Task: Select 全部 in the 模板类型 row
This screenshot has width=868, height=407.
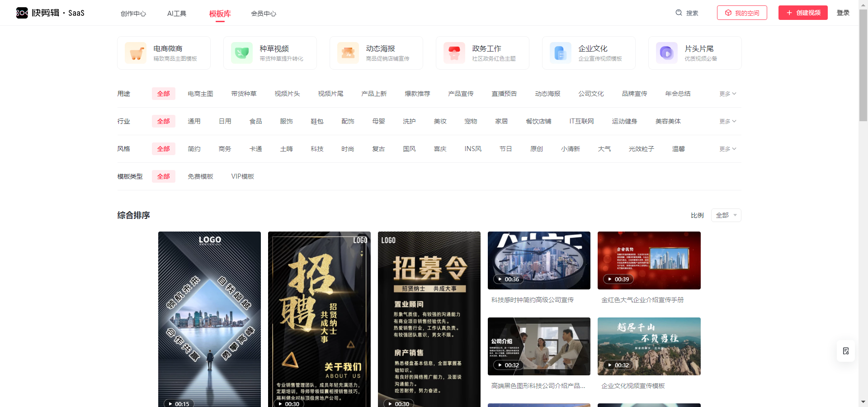Action: 164,176
